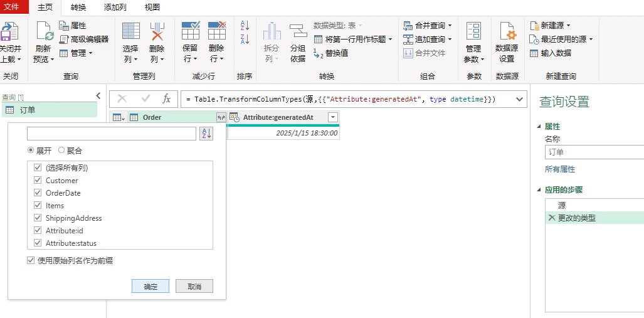
Task: Click the 拆分列 split column icon
Action: [272, 31]
